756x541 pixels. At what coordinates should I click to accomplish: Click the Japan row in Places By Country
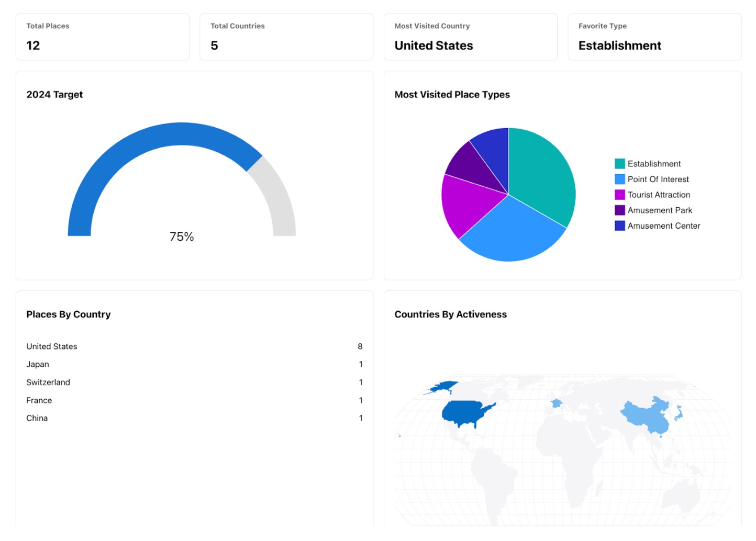(x=194, y=364)
